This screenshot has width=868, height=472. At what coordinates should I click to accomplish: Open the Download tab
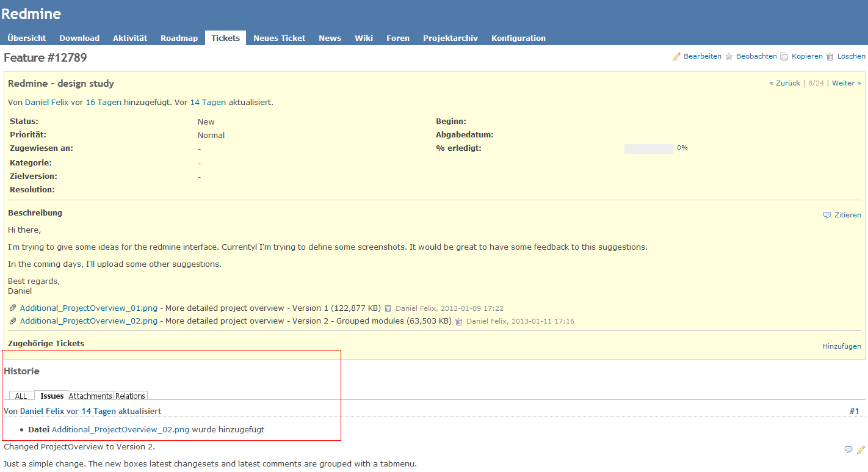click(x=79, y=38)
